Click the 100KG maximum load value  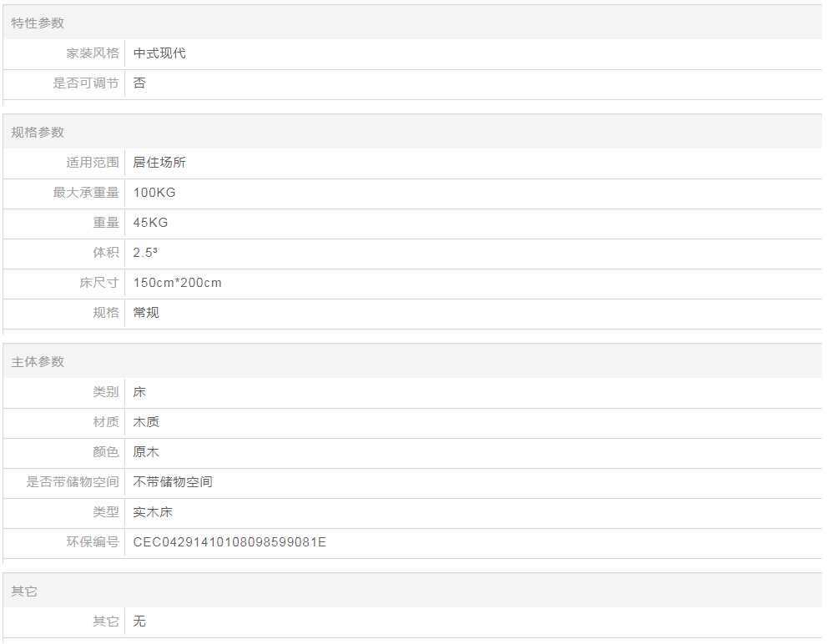pos(154,193)
